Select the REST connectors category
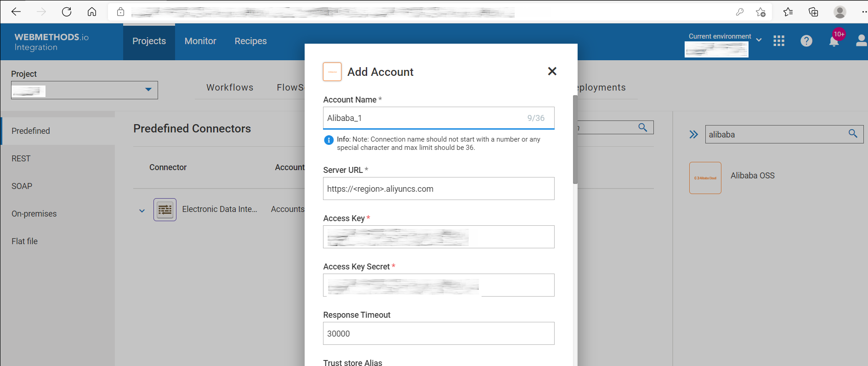Screen dimensions: 868x366 point(21,159)
